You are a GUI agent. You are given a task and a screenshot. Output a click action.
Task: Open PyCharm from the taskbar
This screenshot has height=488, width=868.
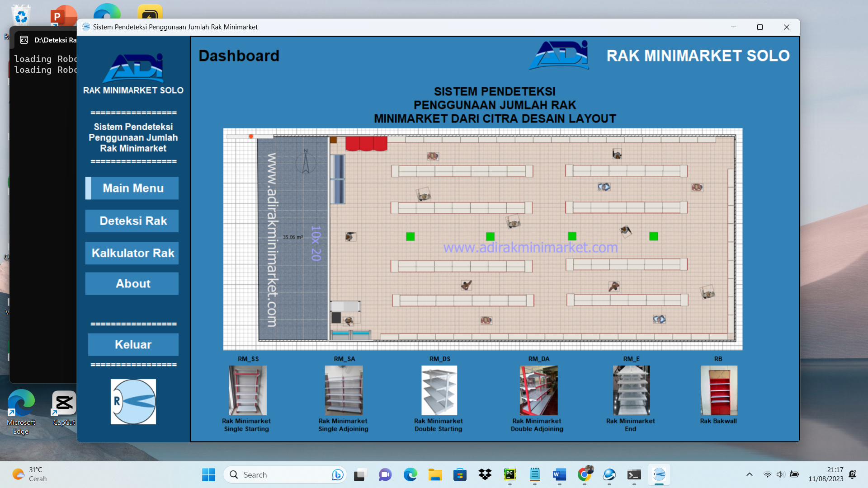tap(509, 474)
